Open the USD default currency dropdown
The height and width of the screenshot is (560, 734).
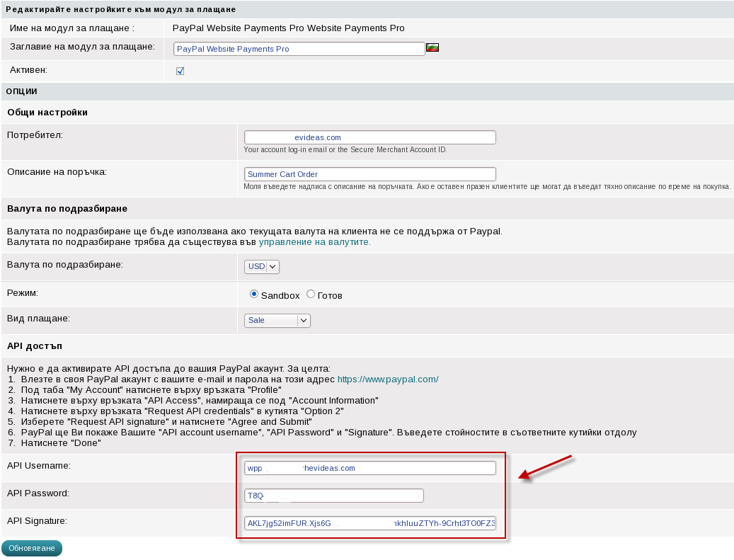tap(262, 267)
